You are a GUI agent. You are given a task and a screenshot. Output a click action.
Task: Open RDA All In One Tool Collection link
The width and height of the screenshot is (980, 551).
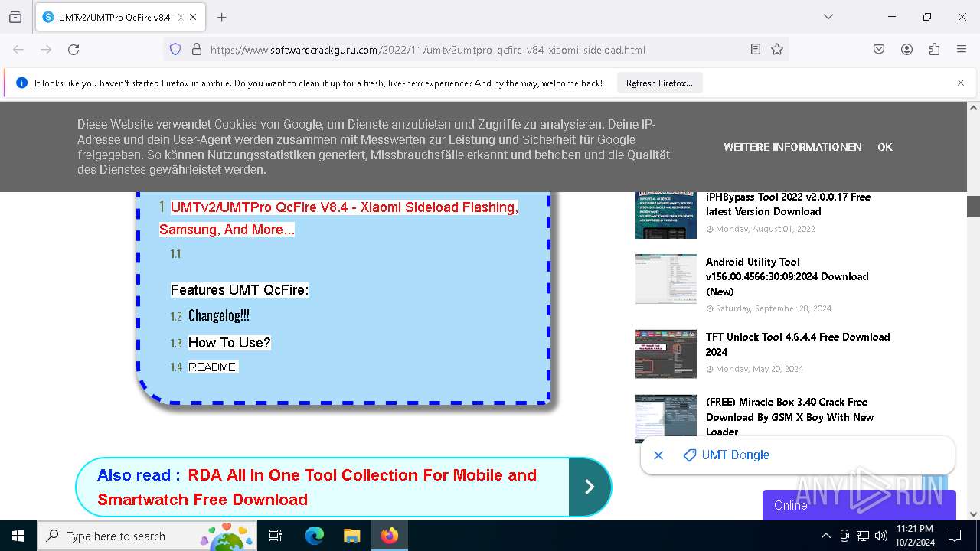pos(317,487)
